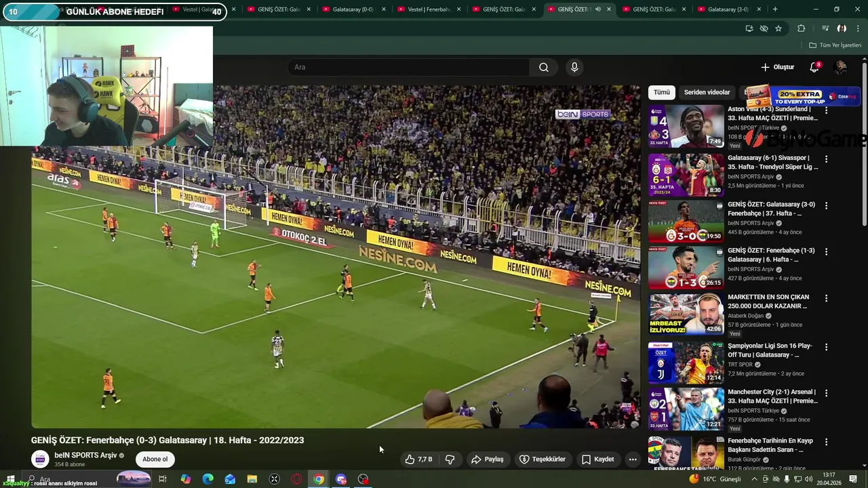Open a new browser tab
Screen dimensions: 868x488
[x=775, y=9]
